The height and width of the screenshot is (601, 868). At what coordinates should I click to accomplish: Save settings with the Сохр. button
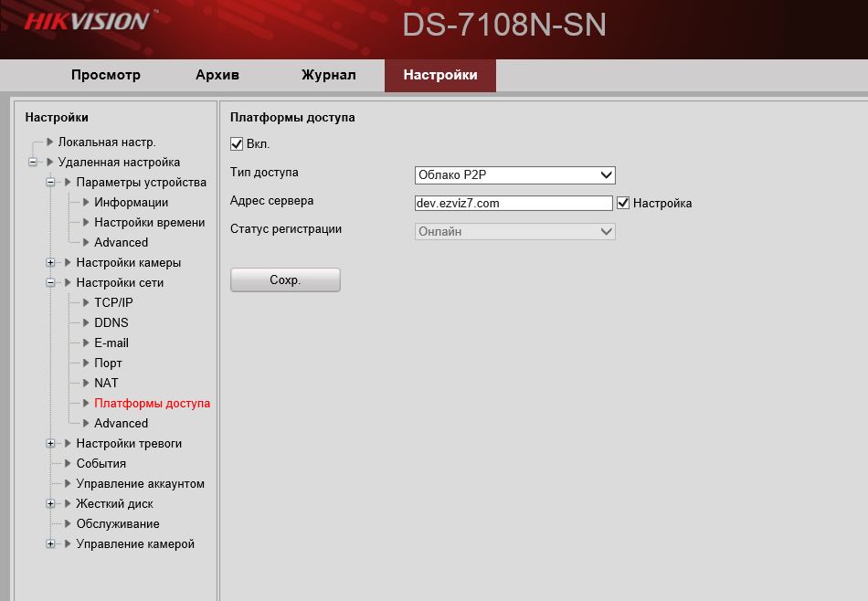(285, 280)
